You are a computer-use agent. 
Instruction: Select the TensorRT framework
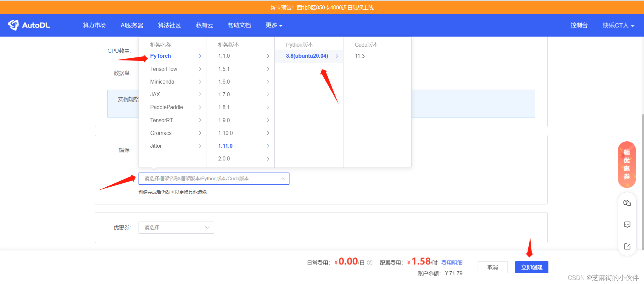pyautogui.click(x=173, y=120)
